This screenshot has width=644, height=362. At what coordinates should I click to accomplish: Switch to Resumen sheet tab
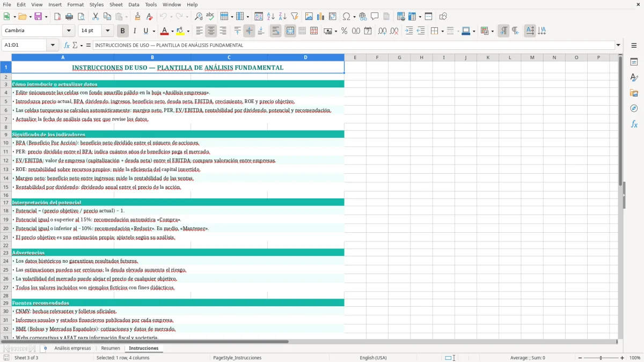pos(111,349)
